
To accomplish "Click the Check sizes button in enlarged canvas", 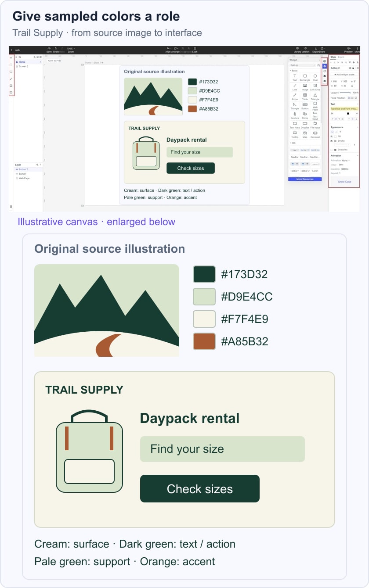I will [200, 489].
